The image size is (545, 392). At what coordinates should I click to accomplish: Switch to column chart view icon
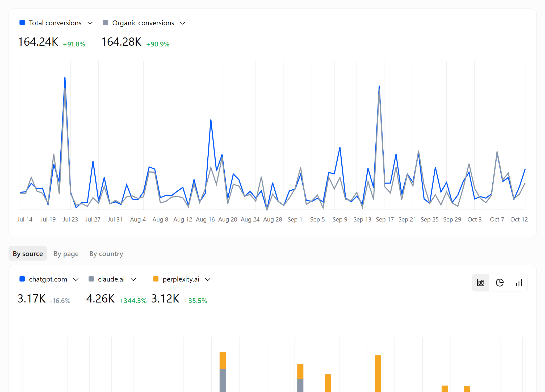tap(519, 283)
